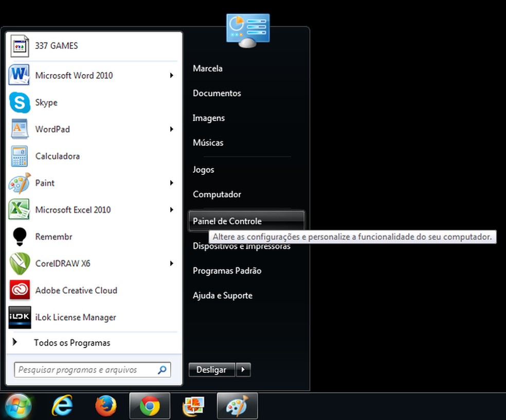
Task: Open iLok License Manager icon
Action: click(x=20, y=317)
